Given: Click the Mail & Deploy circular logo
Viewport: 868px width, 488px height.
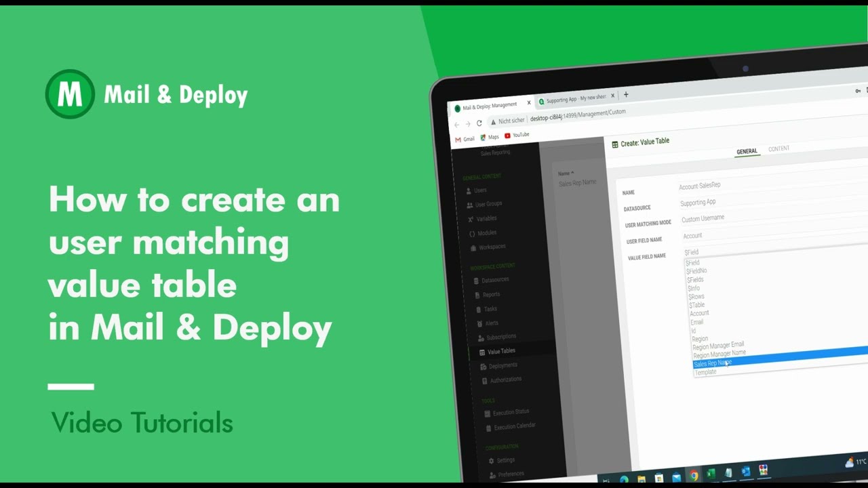Looking at the screenshot, I should coord(70,94).
